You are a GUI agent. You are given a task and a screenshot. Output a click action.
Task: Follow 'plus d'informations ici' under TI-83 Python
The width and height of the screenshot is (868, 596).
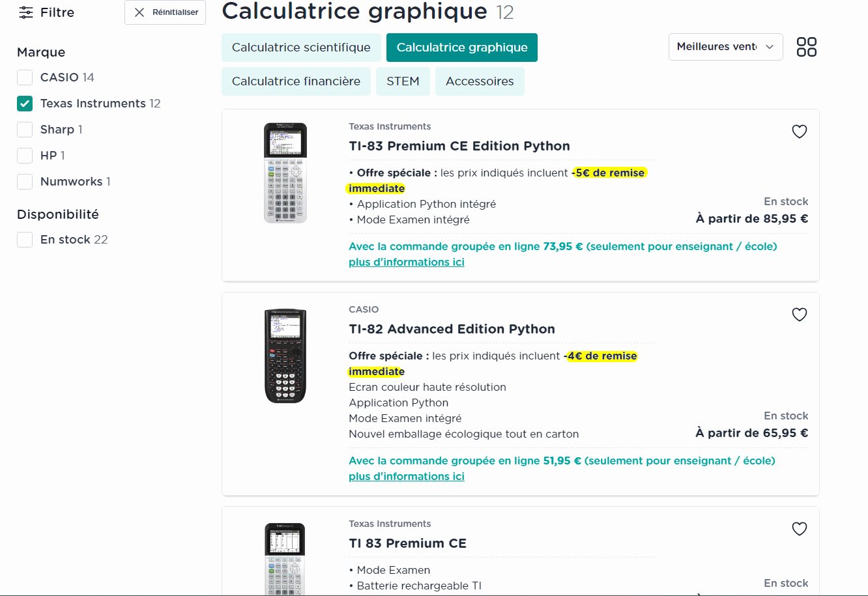[x=407, y=262]
